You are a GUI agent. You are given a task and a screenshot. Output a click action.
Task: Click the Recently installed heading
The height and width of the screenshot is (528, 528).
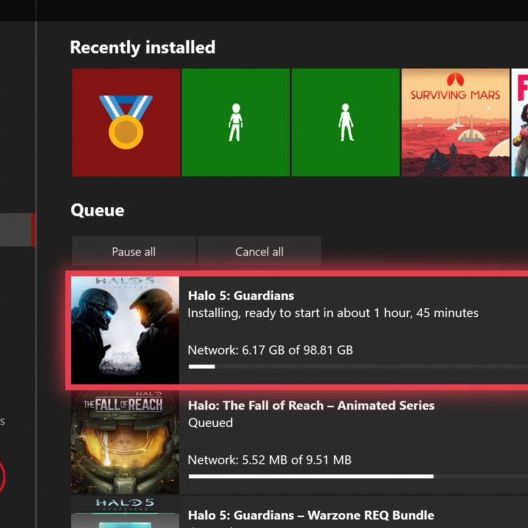(143, 47)
